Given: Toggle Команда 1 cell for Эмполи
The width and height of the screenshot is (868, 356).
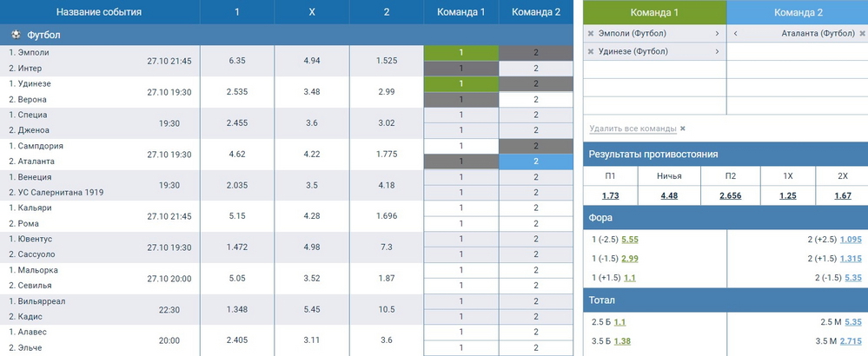Looking at the screenshot, I should coord(461,52).
